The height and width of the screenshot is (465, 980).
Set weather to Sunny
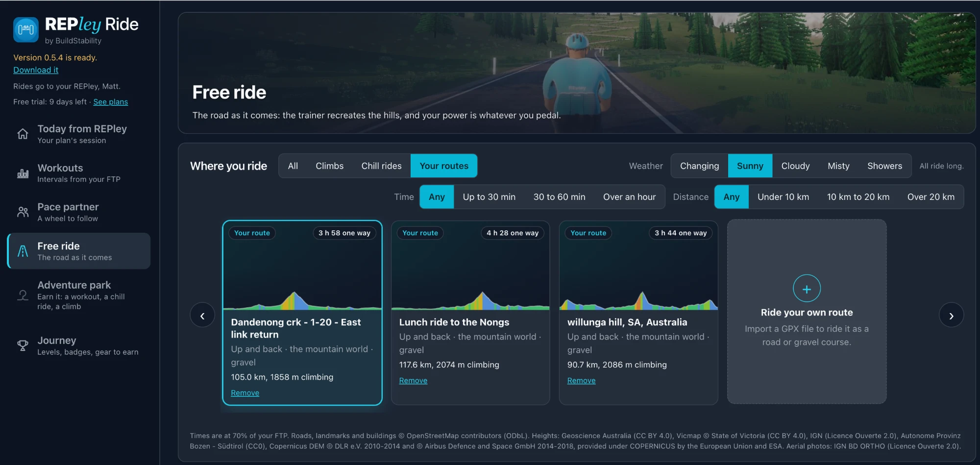point(750,166)
